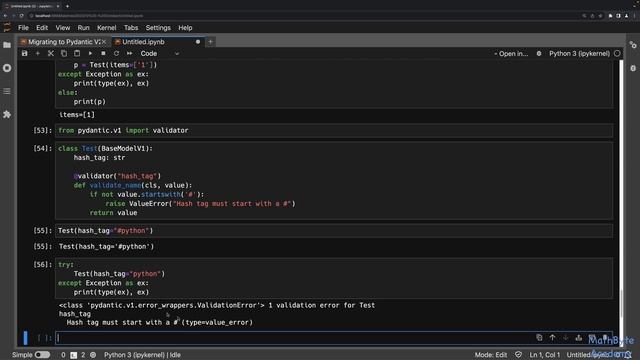Click output Test(hash_tag='#python') of cell 55
The height and width of the screenshot is (360, 640).
click(x=107, y=247)
